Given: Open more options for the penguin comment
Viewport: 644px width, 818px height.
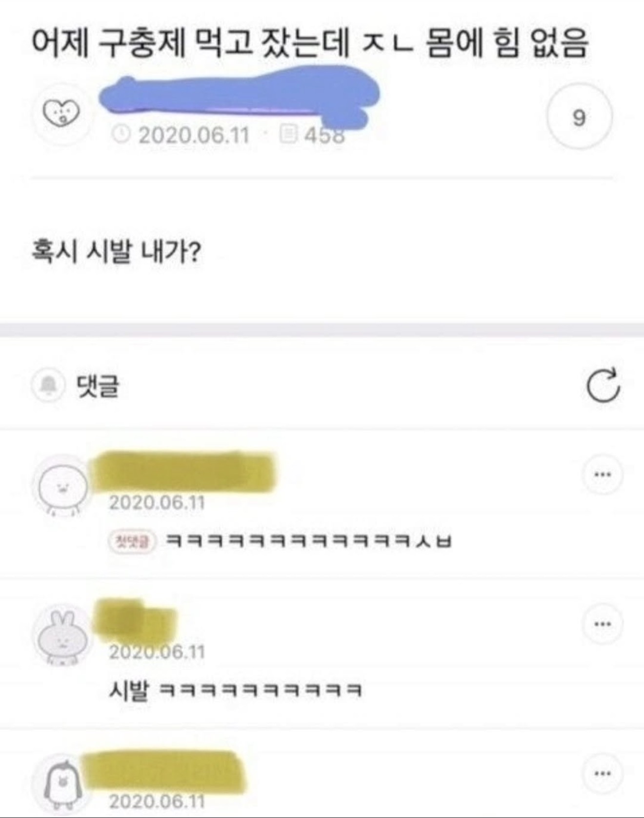Looking at the screenshot, I should pos(603,773).
